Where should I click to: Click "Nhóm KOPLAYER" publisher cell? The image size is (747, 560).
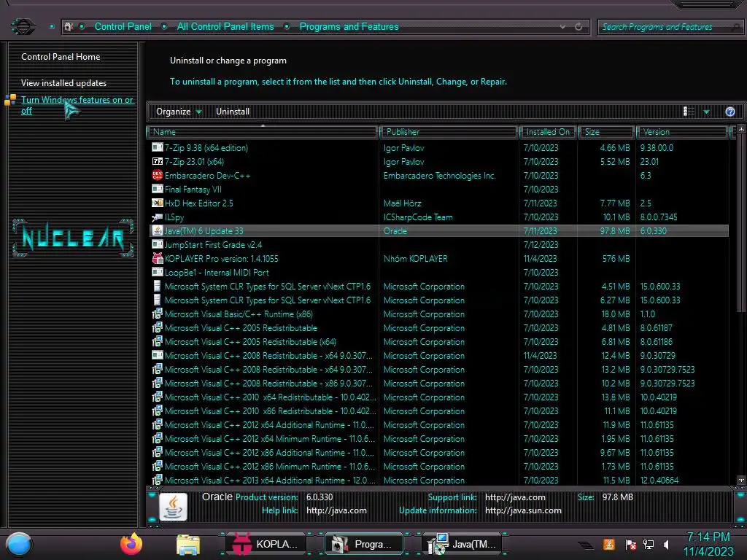click(415, 259)
